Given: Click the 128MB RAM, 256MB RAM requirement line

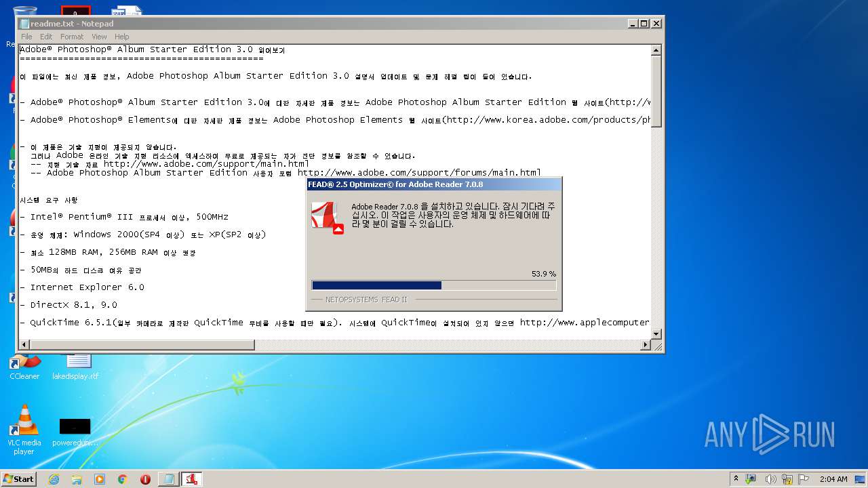Looking at the screenshot, I should pos(108,252).
